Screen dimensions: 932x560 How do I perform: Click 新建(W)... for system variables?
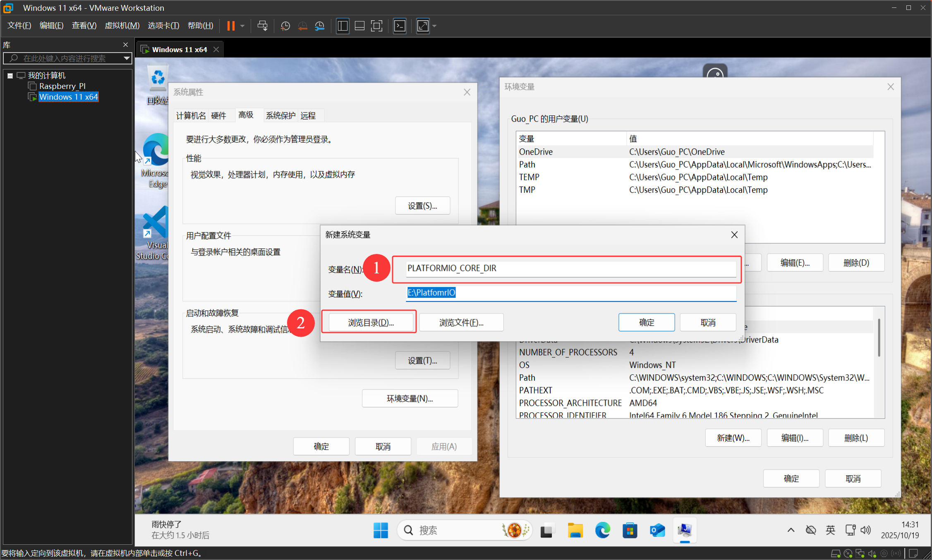733,438
